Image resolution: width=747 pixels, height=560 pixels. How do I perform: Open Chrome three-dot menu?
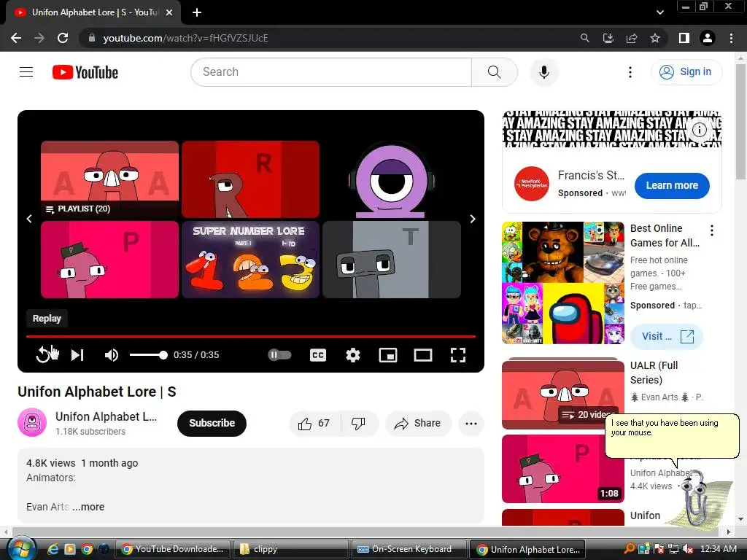(731, 38)
